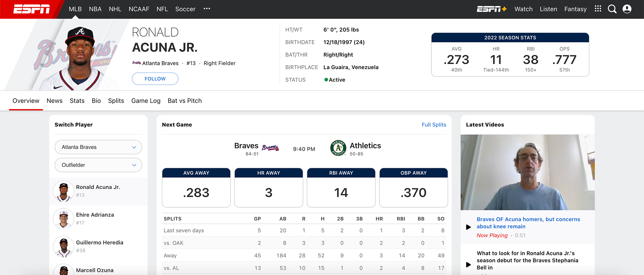Switch to the Splits tab
This screenshot has width=644, height=275.
click(116, 101)
